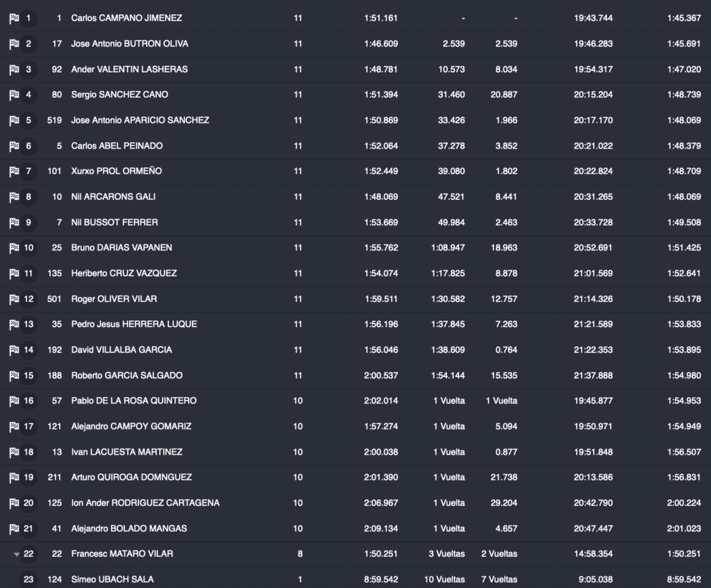The height and width of the screenshot is (588, 711).
Task: Click total time 21:37.888
Action: (x=593, y=376)
